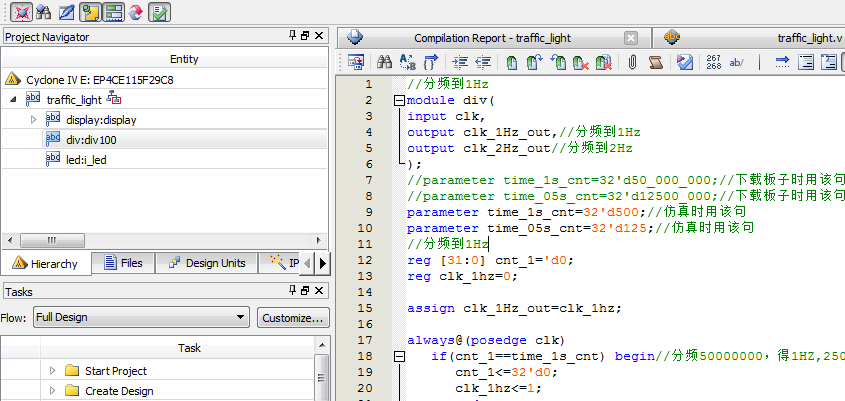The image size is (845, 401).
Task: Click the binoculars Find icon in main toolbar
Action: [x=43, y=12]
